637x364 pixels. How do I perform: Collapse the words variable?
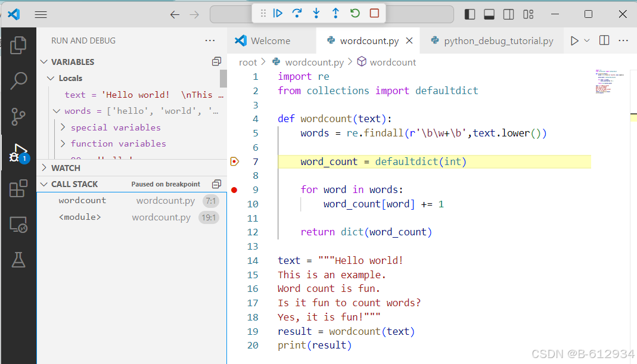(x=57, y=111)
